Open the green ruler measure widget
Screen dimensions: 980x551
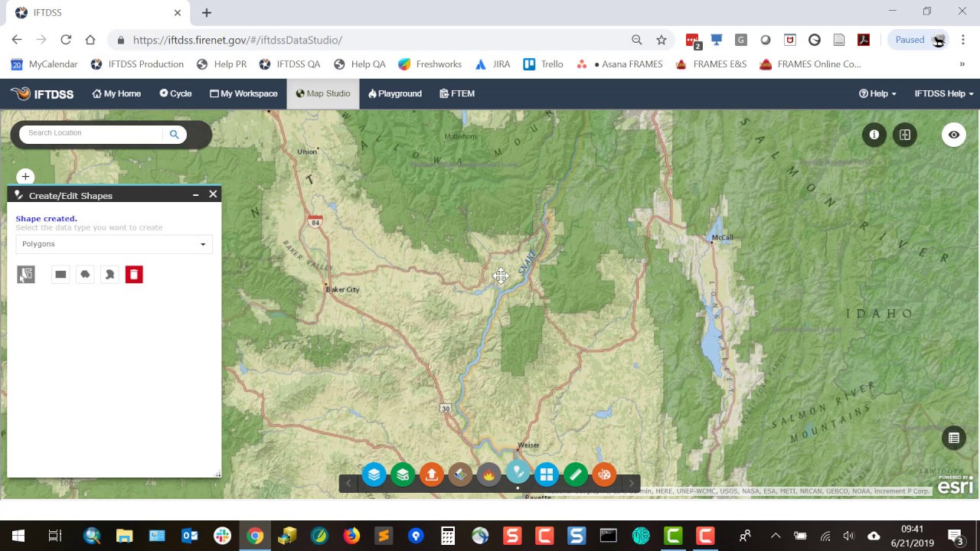(x=576, y=475)
